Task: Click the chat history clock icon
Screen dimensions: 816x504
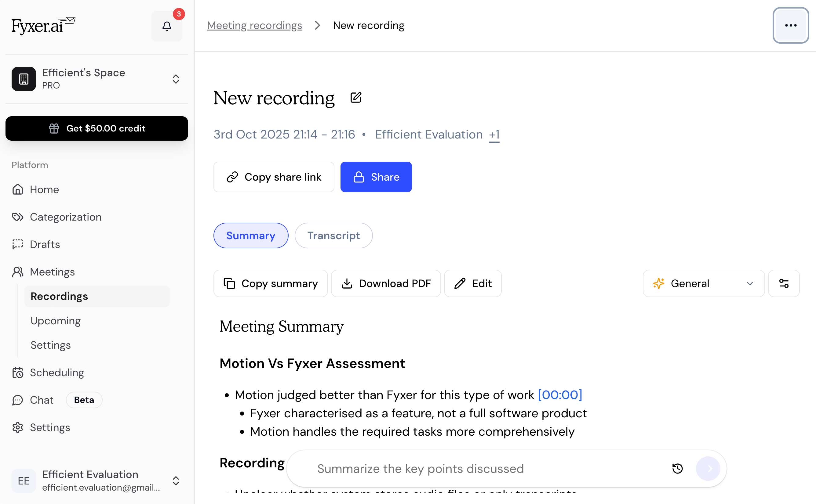Action: tap(677, 468)
